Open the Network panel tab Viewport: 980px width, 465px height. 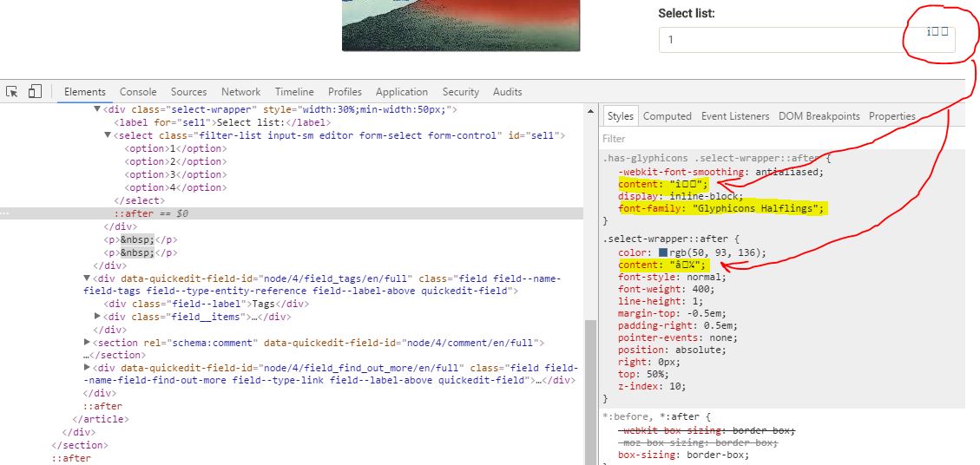tap(240, 91)
